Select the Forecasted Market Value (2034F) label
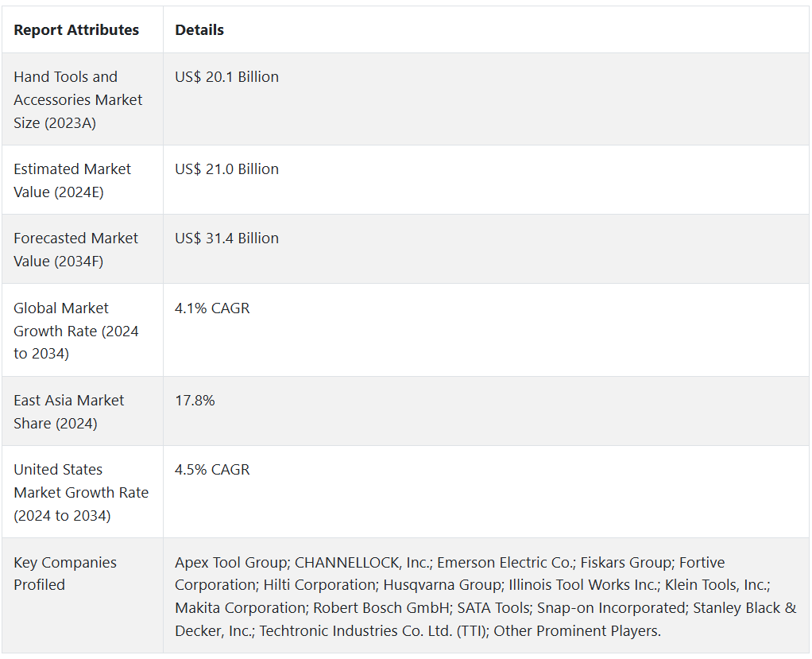This screenshot has width=812, height=659. pos(75,250)
